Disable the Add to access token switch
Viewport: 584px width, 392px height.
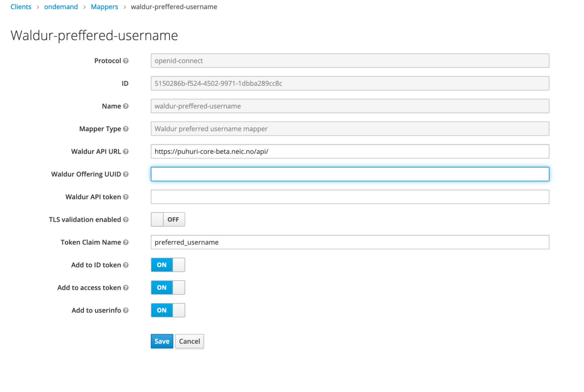click(168, 287)
